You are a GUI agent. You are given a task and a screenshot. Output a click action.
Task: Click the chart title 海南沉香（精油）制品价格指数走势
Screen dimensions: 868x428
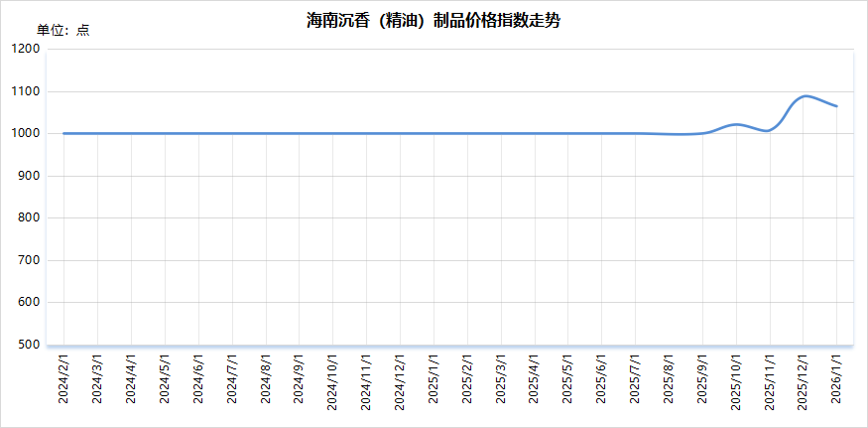(434, 22)
